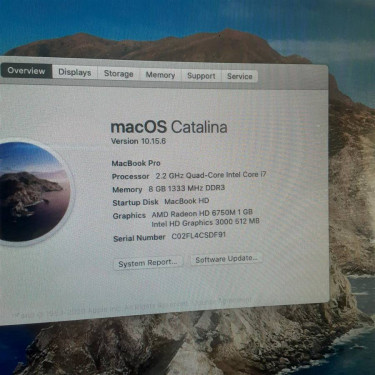Open the Displays tab

point(75,72)
